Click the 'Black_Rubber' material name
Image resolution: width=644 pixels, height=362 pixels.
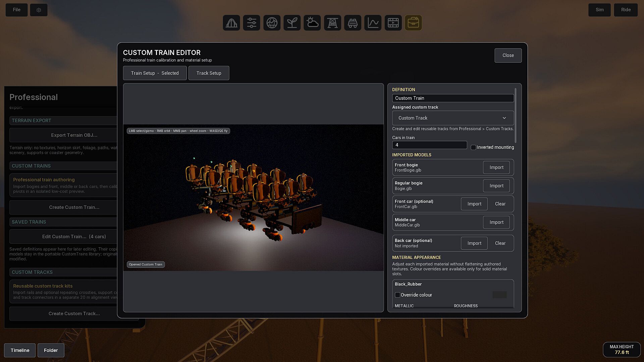coord(408,284)
